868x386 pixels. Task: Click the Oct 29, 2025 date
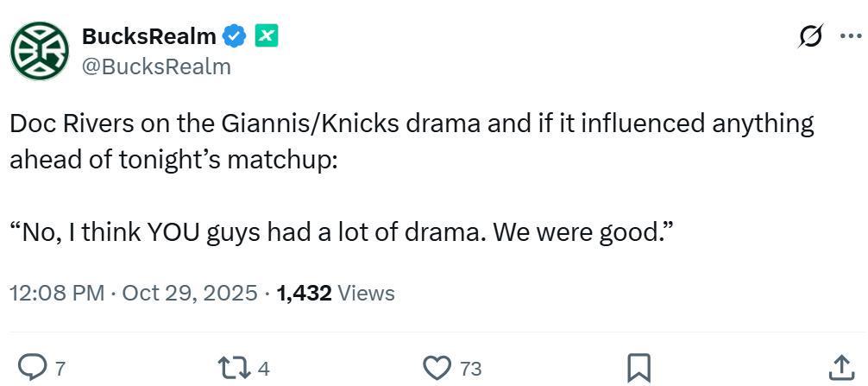(x=190, y=293)
